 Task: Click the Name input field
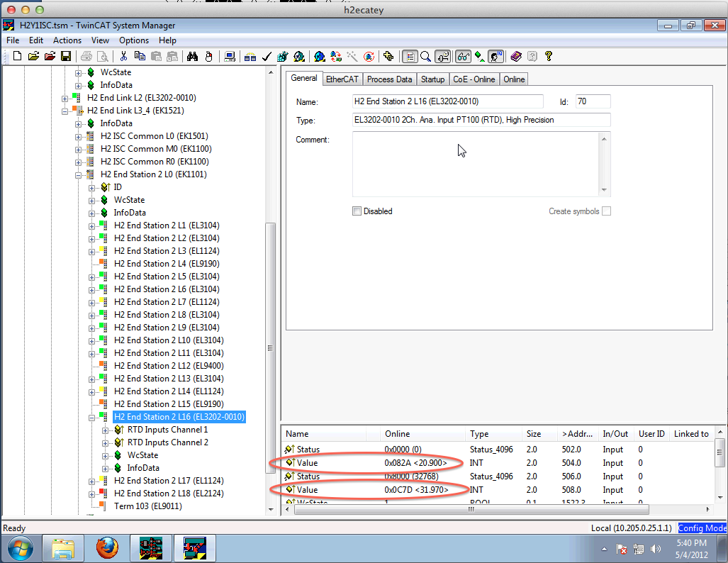point(447,101)
